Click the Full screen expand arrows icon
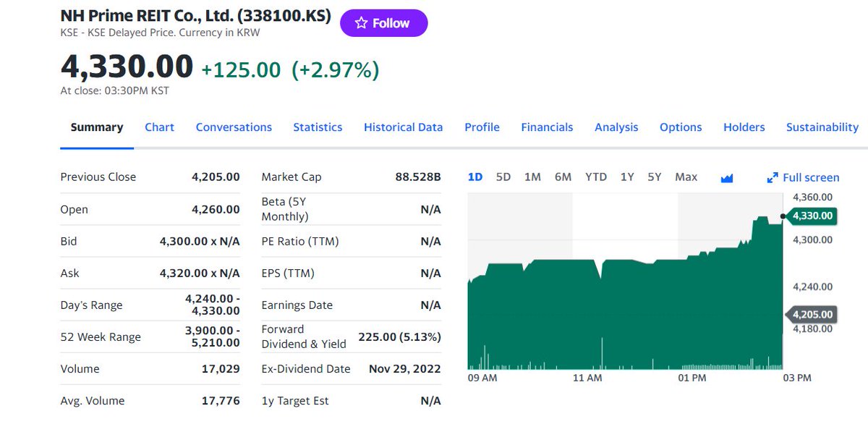868x445 pixels. 773,178
